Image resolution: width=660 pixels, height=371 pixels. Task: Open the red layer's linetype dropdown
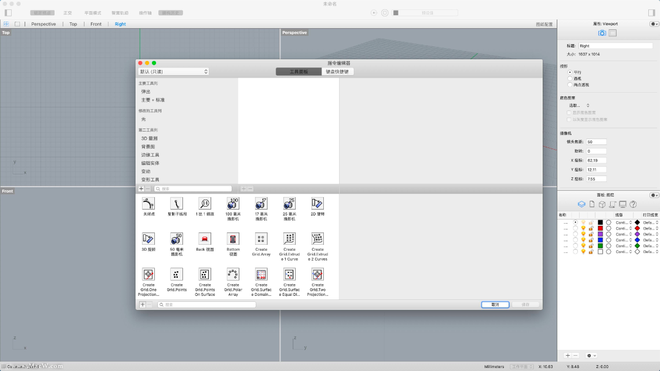(623, 228)
